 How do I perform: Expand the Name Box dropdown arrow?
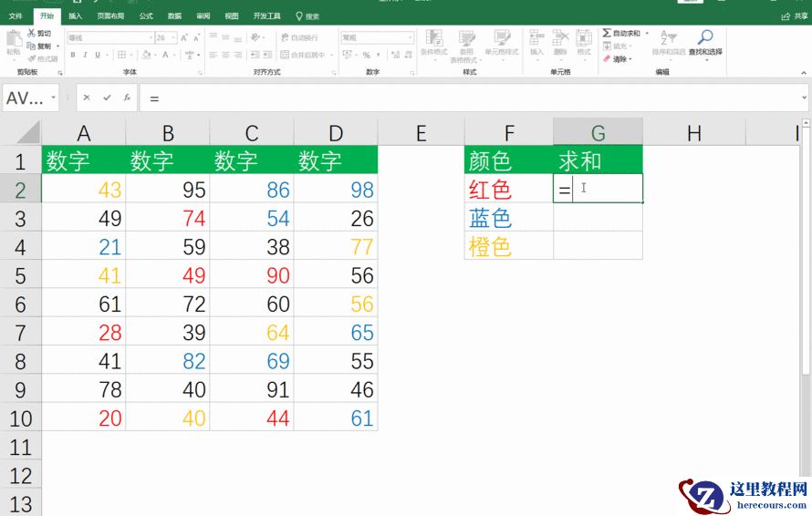coord(54,98)
